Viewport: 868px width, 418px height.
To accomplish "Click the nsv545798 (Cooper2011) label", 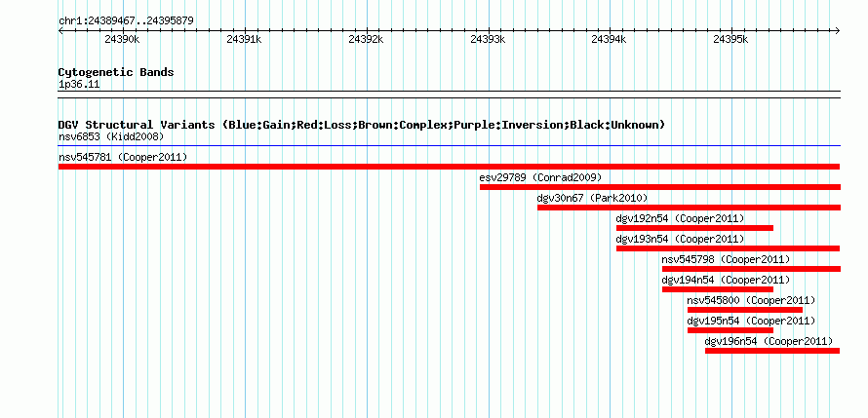I will pos(726,259).
